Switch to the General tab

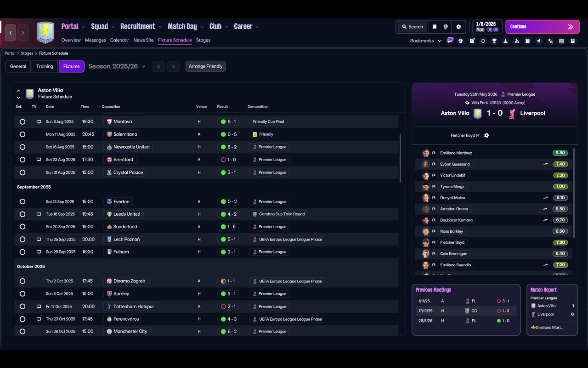[x=18, y=66]
